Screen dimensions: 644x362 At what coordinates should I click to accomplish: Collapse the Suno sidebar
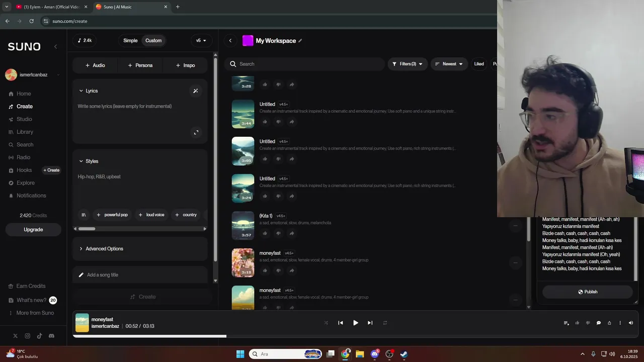click(x=55, y=46)
